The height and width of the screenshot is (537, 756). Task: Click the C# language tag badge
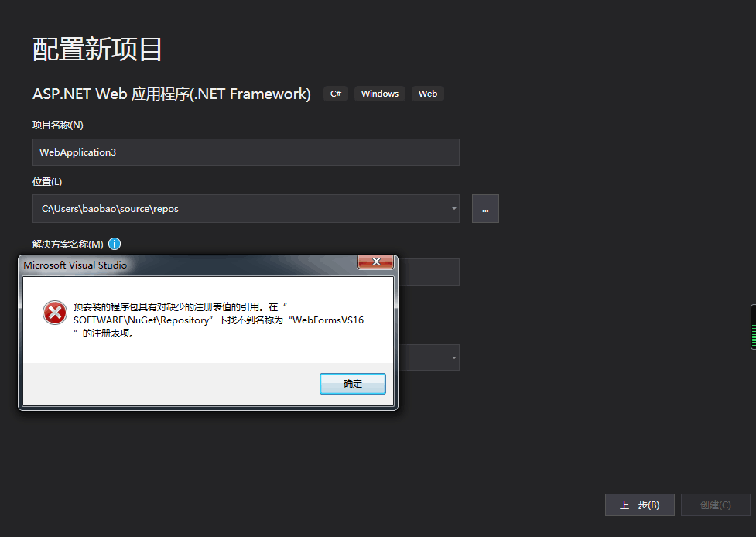coord(335,93)
